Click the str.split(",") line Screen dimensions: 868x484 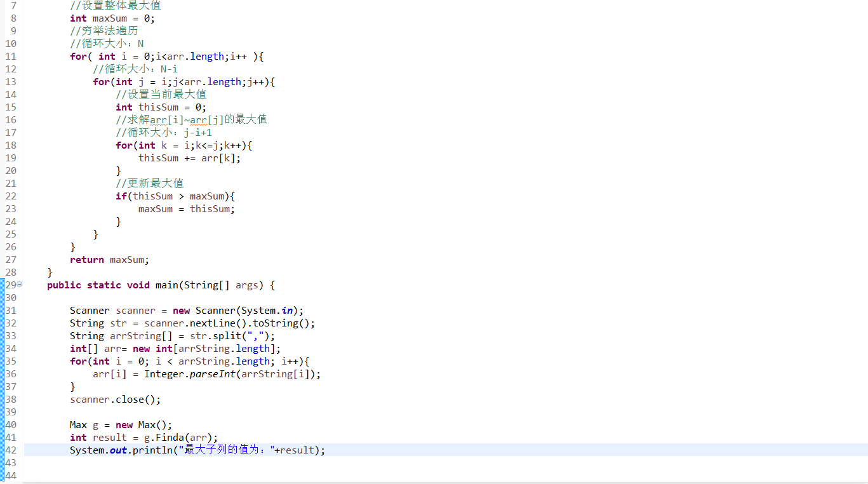point(173,336)
